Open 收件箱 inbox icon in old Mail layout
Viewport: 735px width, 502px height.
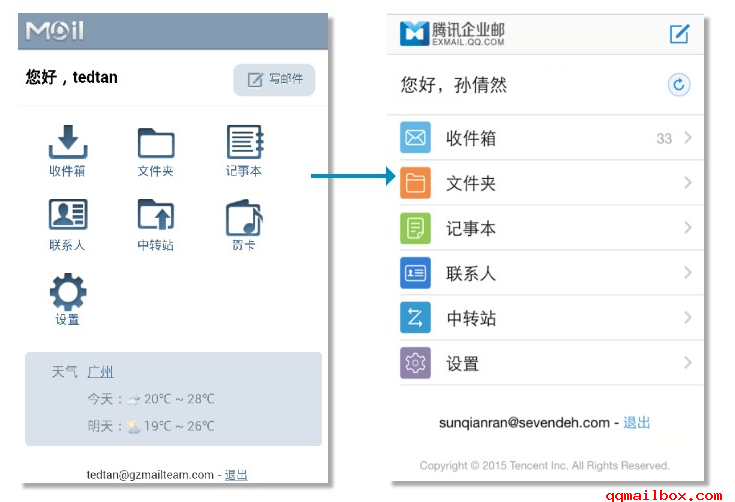(68, 142)
